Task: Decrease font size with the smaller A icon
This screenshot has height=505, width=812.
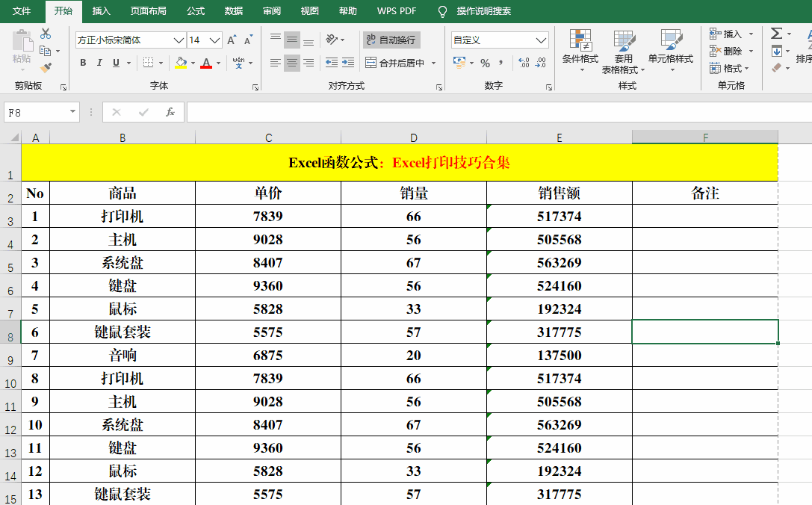Action: 248,40
